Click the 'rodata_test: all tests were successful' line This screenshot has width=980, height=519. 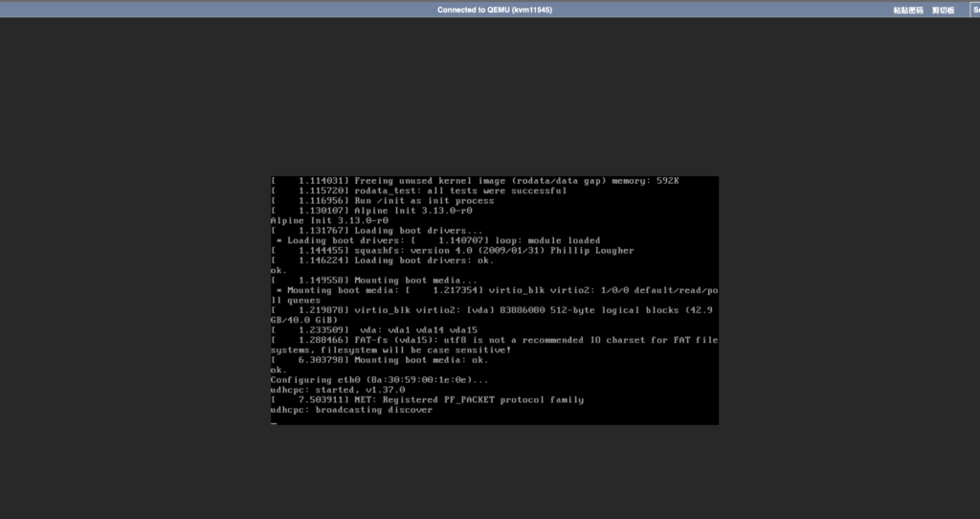[x=459, y=191]
